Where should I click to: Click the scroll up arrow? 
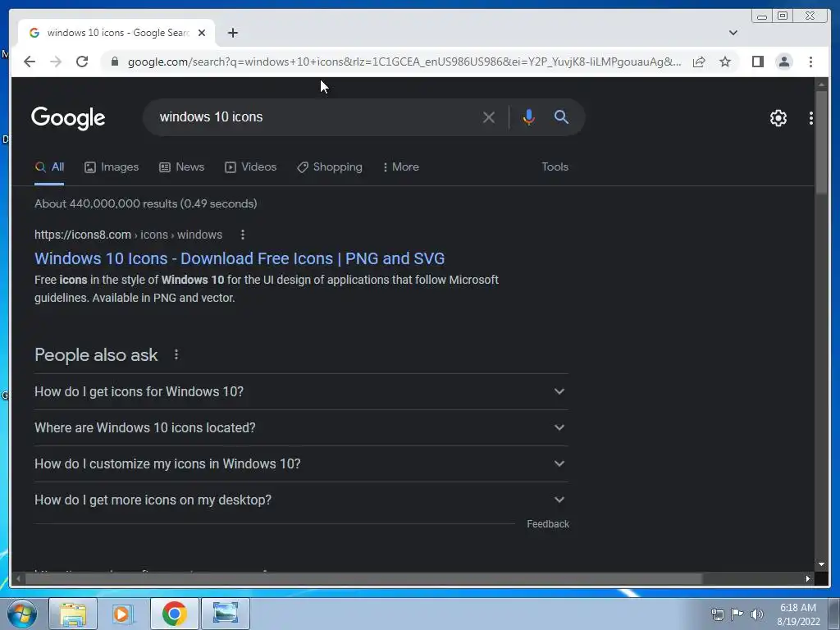click(821, 84)
